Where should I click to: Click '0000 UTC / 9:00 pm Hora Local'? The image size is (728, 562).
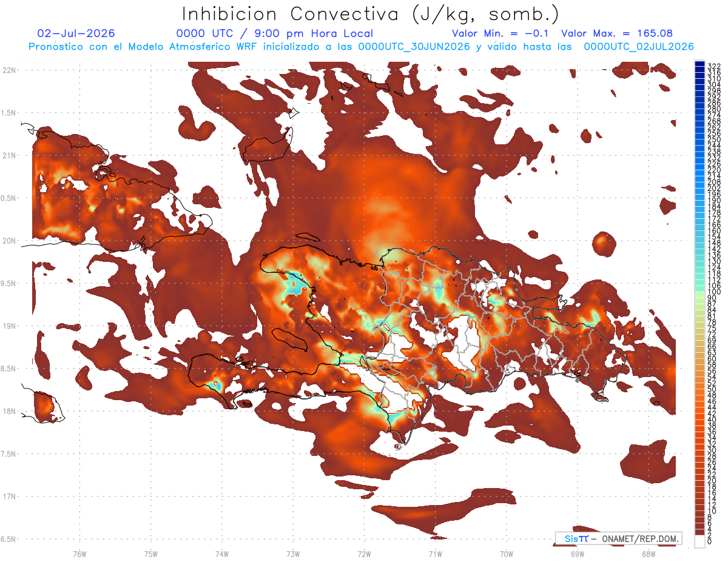pyautogui.click(x=274, y=34)
